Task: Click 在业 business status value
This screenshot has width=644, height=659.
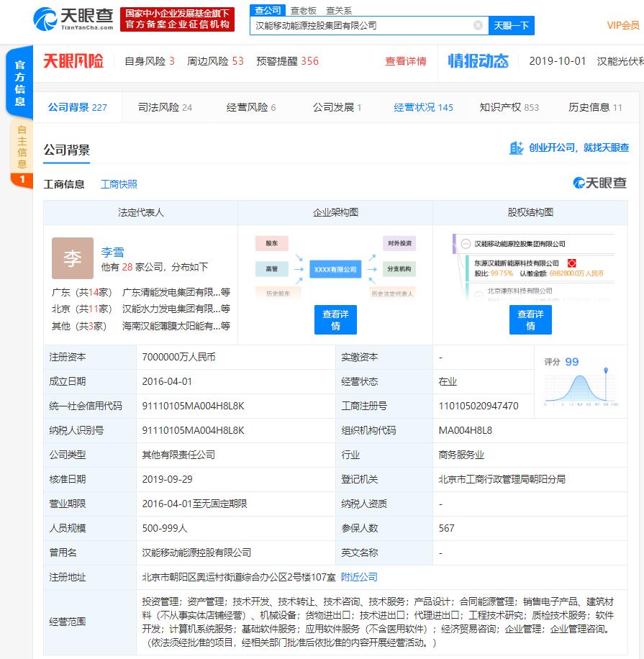Action: tap(448, 381)
